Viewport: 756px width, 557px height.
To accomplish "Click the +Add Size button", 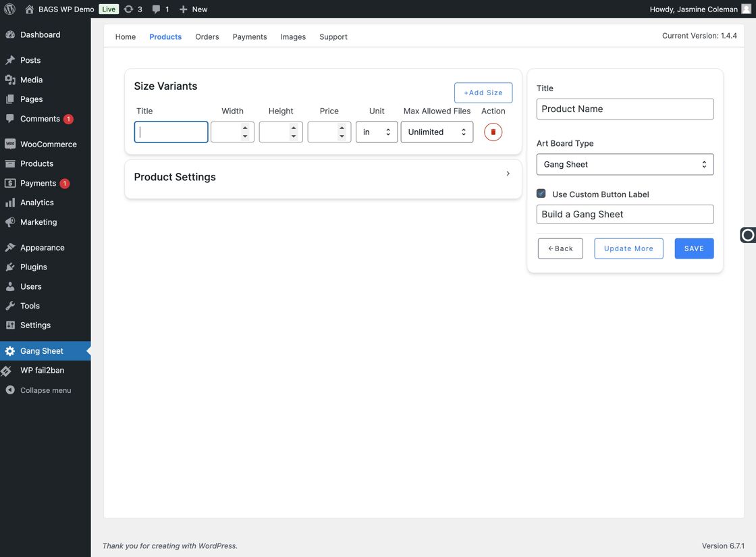I will tap(483, 92).
